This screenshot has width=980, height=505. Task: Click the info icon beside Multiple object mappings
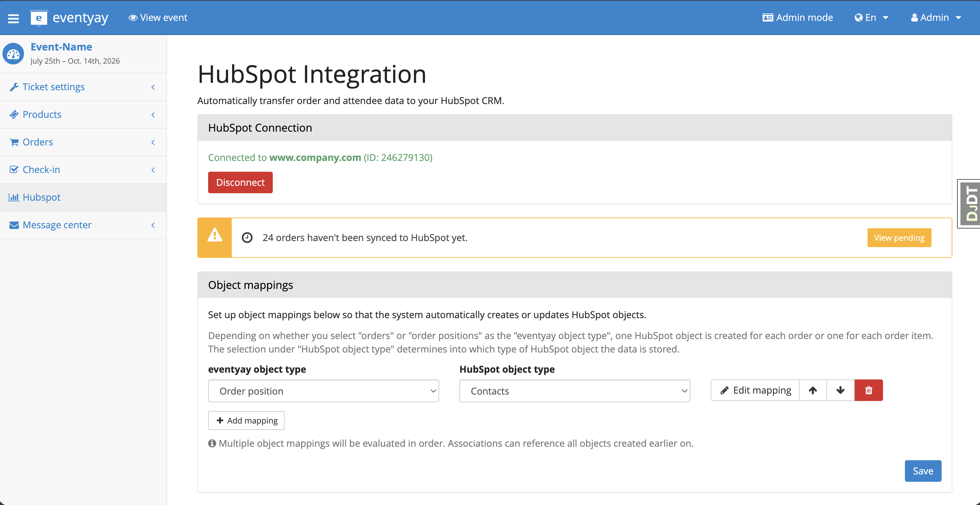click(212, 443)
